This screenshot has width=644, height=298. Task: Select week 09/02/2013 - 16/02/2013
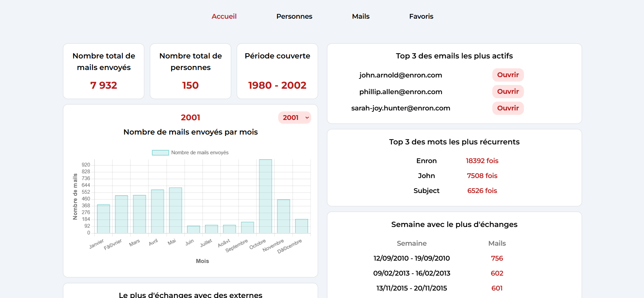[412, 273]
